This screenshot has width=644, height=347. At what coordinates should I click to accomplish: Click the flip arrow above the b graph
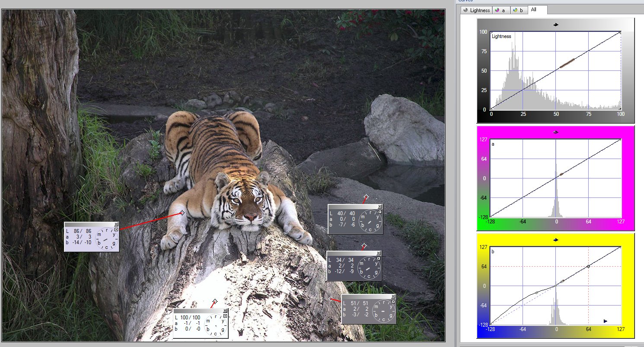(x=556, y=239)
